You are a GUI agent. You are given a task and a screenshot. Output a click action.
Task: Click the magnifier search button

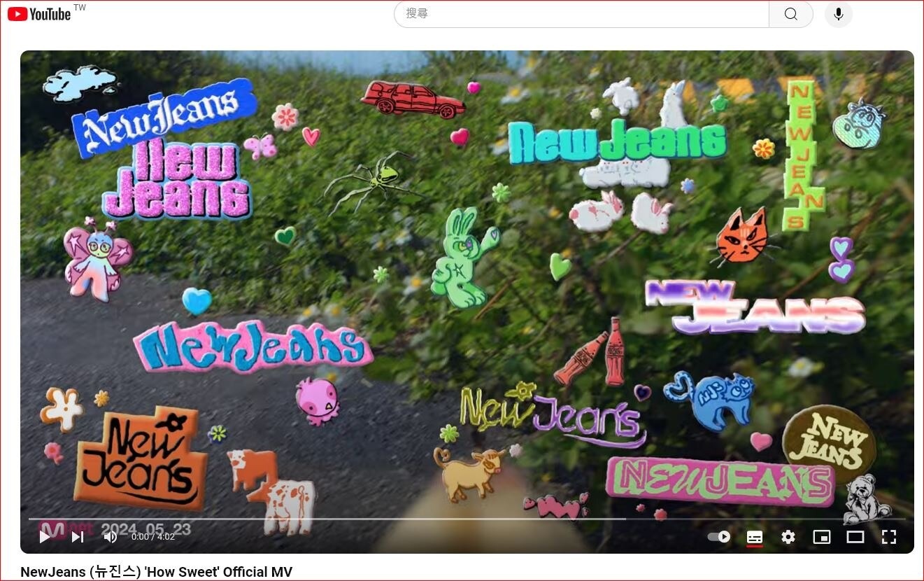pos(790,14)
